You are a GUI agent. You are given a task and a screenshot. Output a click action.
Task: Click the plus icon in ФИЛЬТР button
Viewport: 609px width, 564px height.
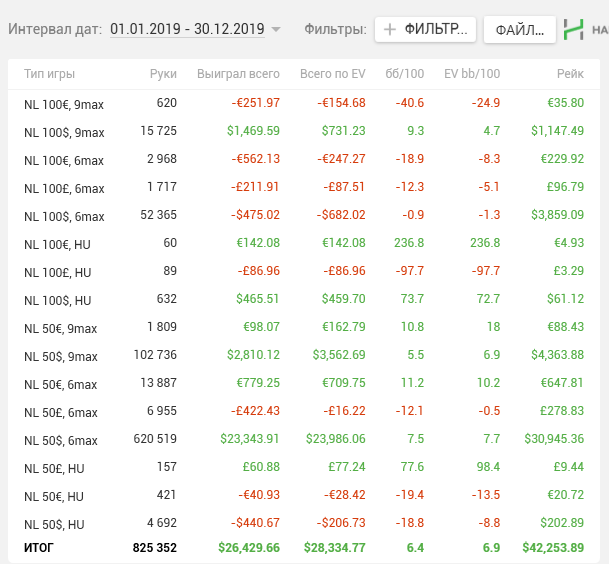click(390, 30)
